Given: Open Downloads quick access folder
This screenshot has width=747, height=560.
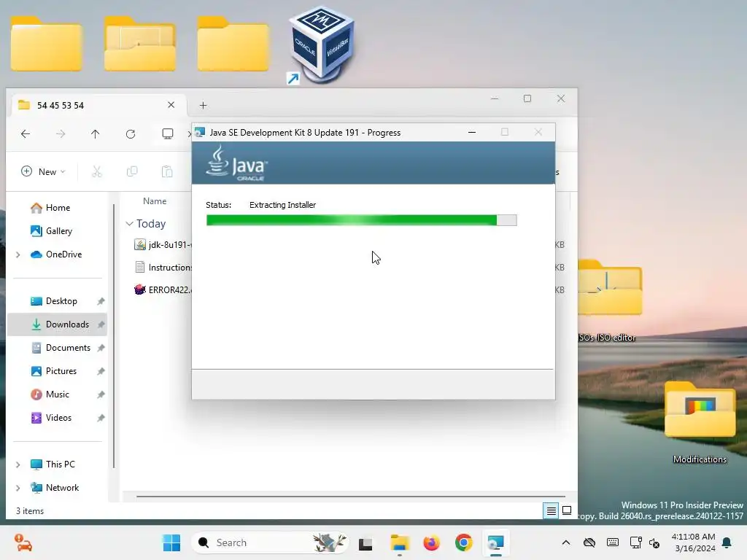Looking at the screenshot, I should (x=67, y=324).
